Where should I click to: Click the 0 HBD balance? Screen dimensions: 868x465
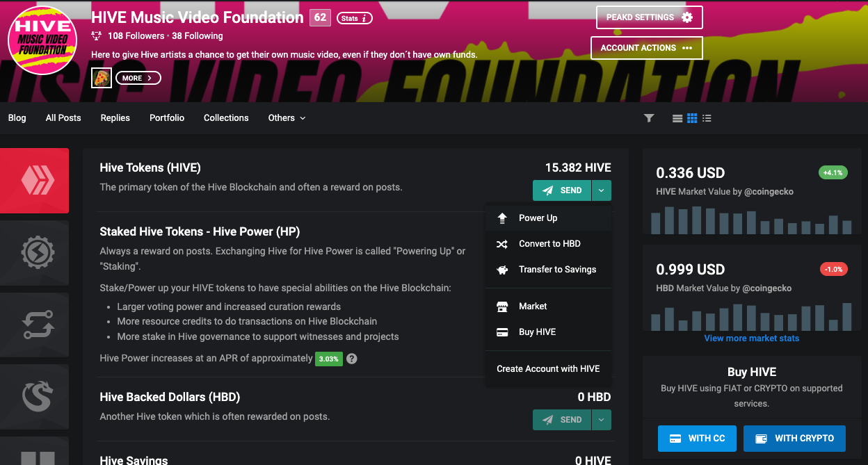click(594, 398)
